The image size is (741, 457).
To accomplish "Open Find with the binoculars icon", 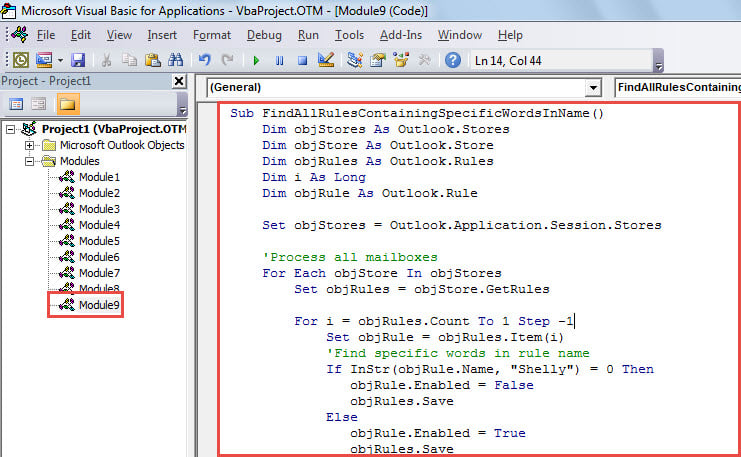I will [175, 60].
